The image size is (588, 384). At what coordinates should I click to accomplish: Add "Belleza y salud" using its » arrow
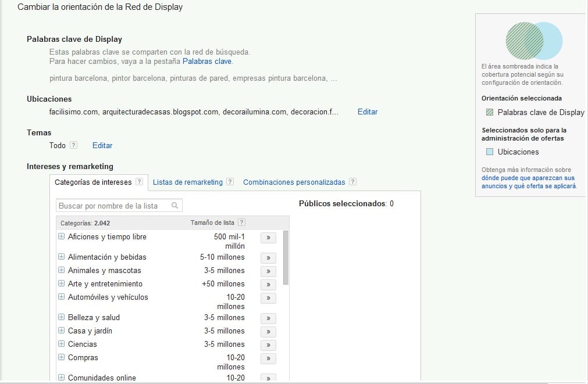pos(268,318)
